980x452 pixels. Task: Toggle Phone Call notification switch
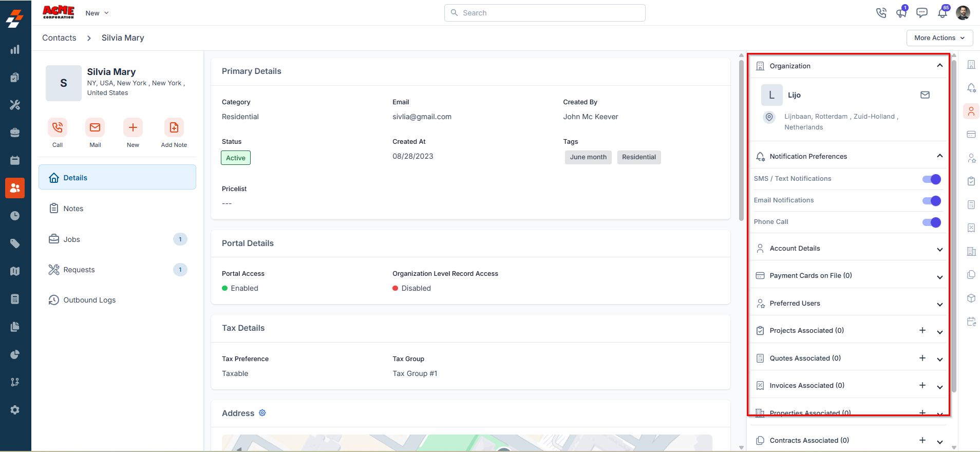coord(932,222)
